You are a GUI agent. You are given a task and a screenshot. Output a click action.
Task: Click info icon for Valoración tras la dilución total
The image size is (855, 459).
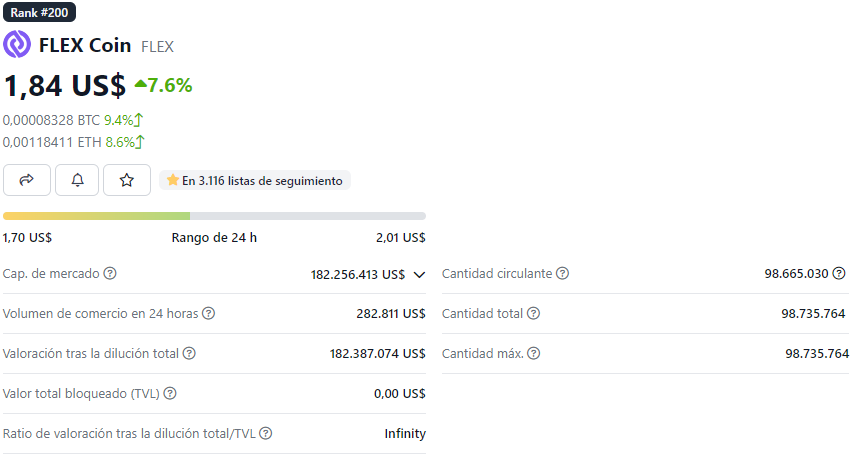pyautogui.click(x=189, y=353)
